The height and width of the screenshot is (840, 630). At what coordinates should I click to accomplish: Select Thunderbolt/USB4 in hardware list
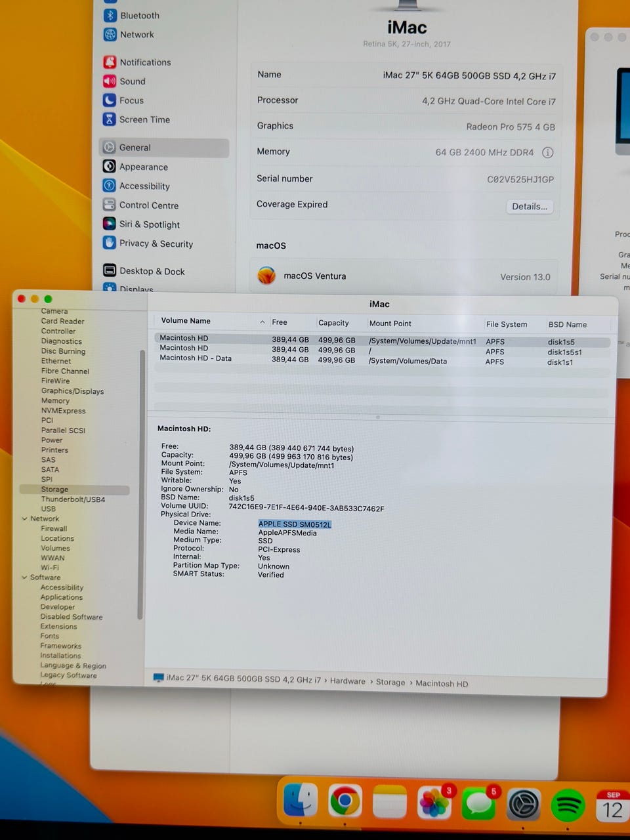point(73,499)
